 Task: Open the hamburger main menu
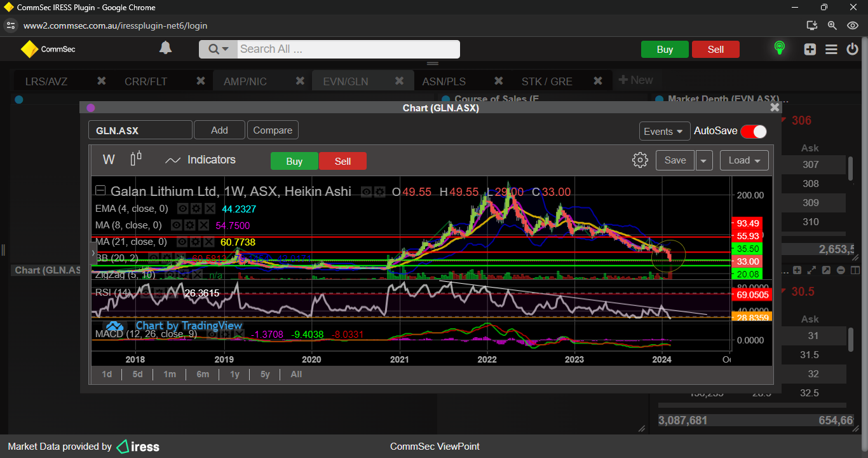point(831,49)
